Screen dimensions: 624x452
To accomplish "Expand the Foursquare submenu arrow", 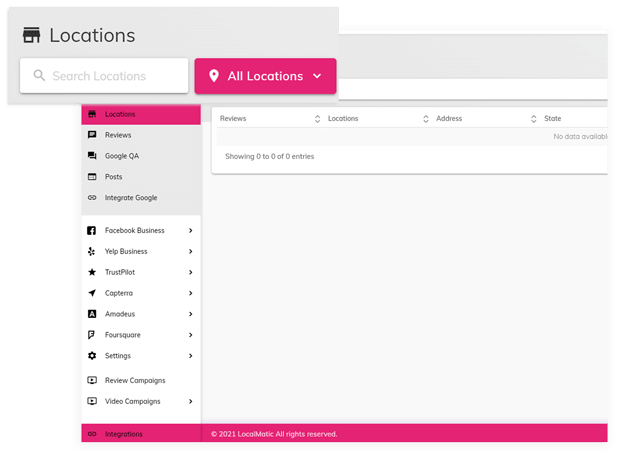I will pos(191,335).
